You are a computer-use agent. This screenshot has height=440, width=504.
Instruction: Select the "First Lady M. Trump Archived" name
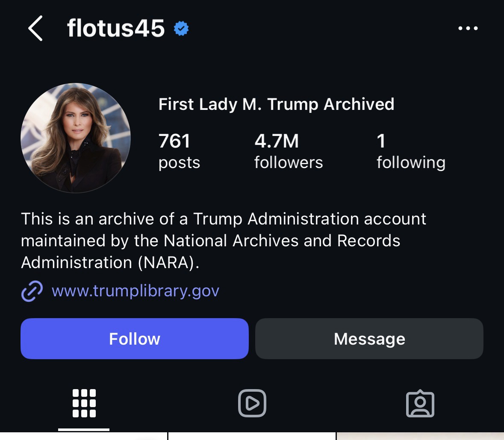click(276, 104)
